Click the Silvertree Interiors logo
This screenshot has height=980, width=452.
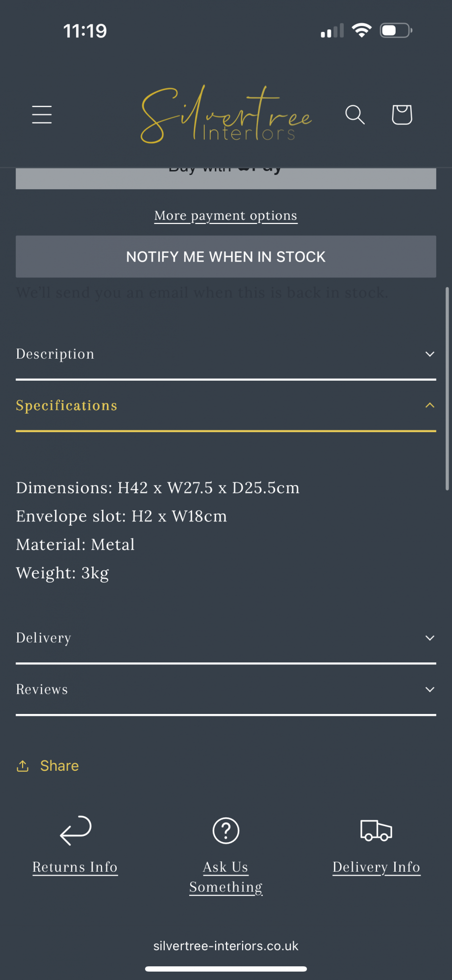point(226,115)
